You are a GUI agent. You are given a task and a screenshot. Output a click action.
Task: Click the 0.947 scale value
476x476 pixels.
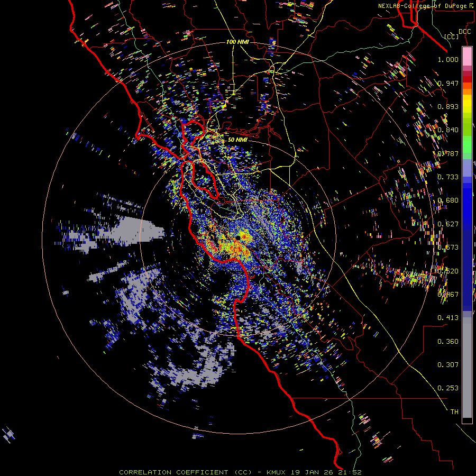click(448, 83)
